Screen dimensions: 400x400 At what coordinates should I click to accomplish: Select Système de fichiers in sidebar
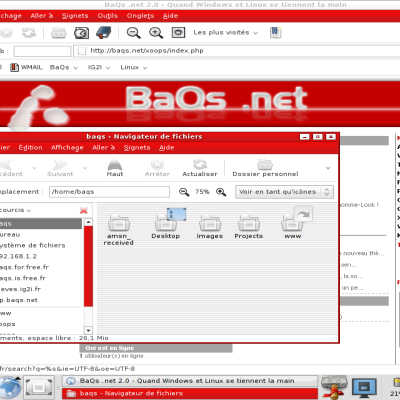tap(33, 245)
